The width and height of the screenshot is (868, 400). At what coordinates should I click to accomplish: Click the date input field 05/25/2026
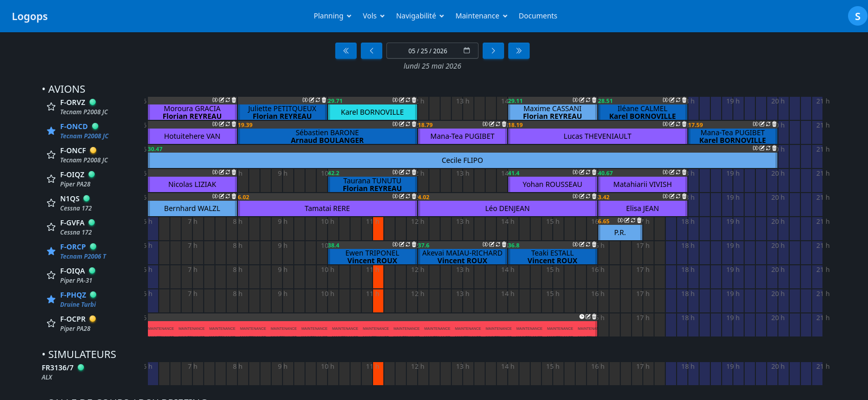(432, 51)
